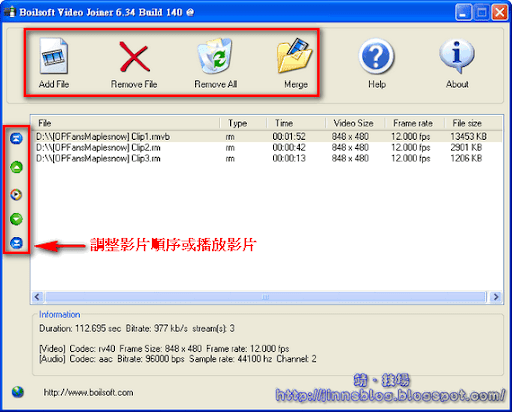Screen dimensions: 512x412
Task: Move selected clip down one position
Action: coord(16,219)
